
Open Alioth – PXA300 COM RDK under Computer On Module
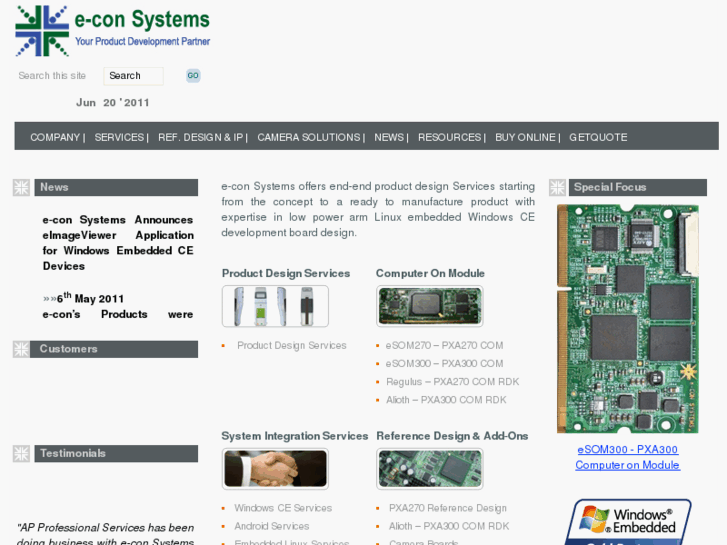coord(446,400)
